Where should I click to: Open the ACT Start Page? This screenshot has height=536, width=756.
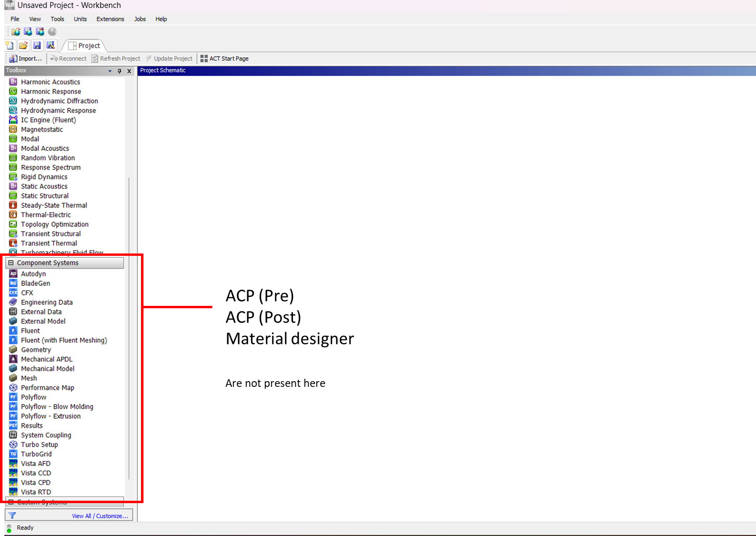pos(224,59)
